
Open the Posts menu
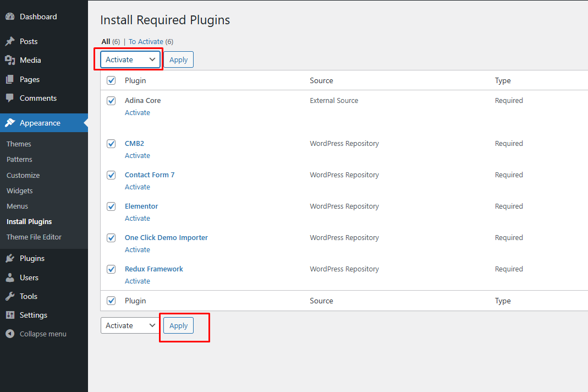[29, 41]
